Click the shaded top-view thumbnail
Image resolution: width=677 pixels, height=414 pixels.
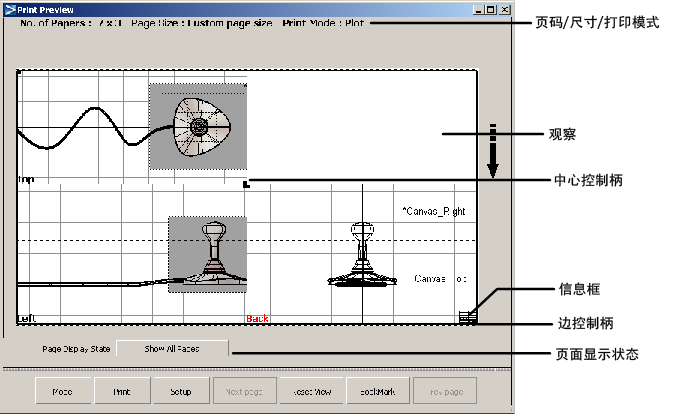point(198,126)
